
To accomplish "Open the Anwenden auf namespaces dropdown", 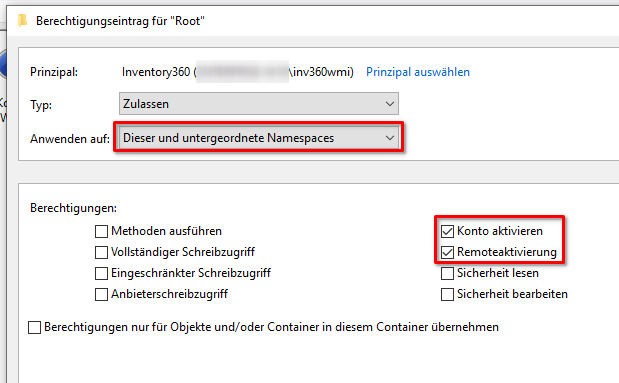I will pyautogui.click(x=259, y=138).
